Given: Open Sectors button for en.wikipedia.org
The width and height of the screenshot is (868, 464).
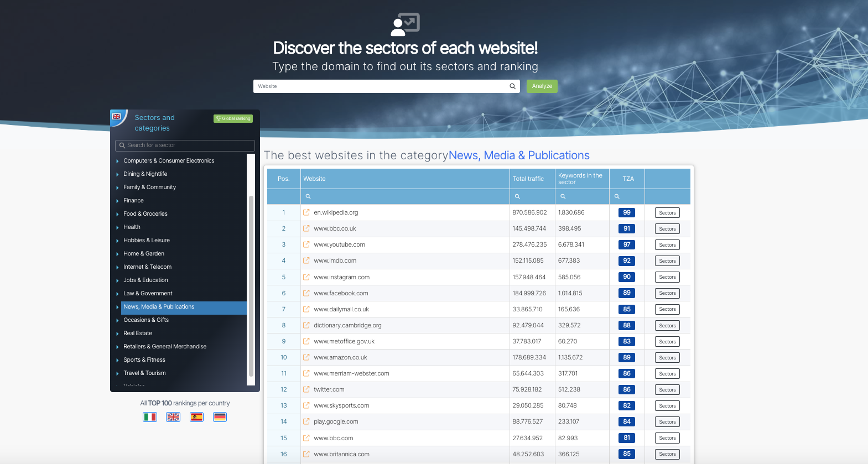Looking at the screenshot, I should (x=667, y=213).
